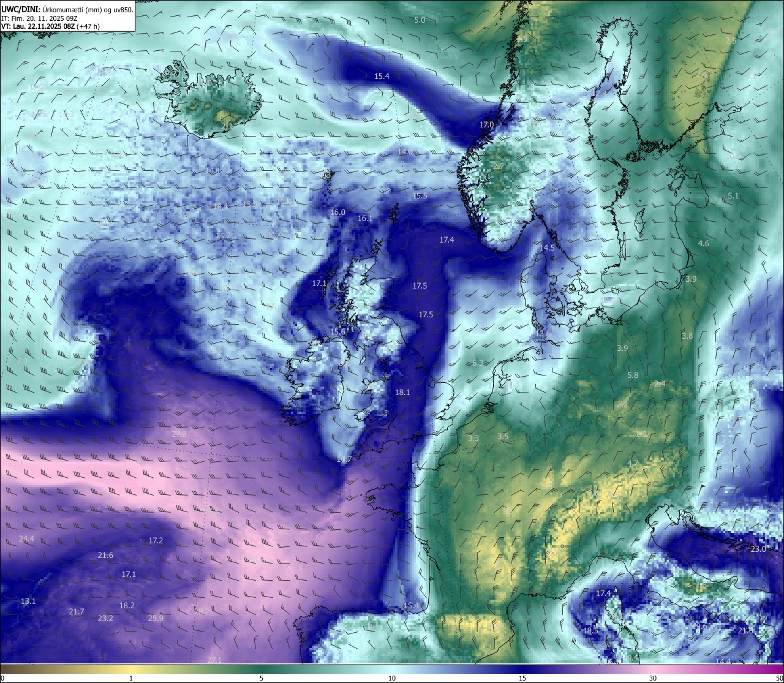Click the 13.1 value label
Screen dimensions: 784x683
tap(28, 602)
